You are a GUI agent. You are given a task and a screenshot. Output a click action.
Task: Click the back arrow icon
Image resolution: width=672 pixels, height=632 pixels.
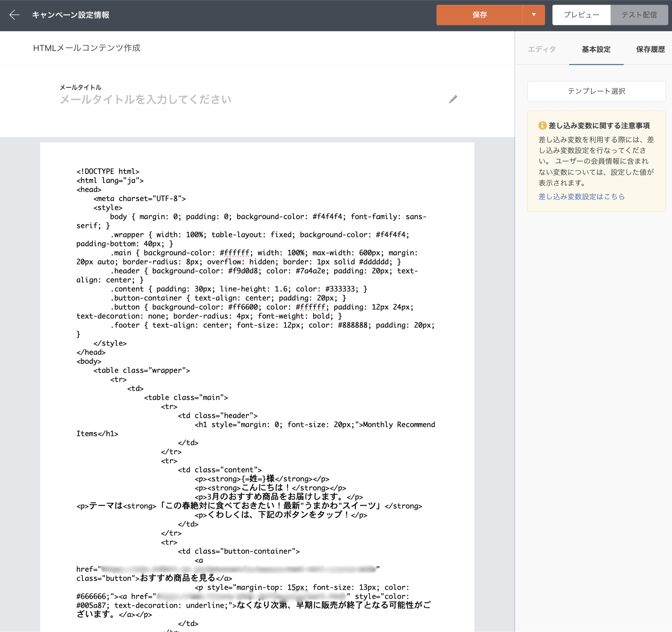(x=14, y=15)
